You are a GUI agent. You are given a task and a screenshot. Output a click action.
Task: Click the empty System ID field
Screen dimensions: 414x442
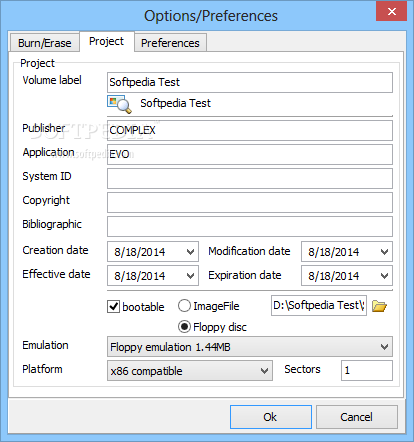click(250, 178)
